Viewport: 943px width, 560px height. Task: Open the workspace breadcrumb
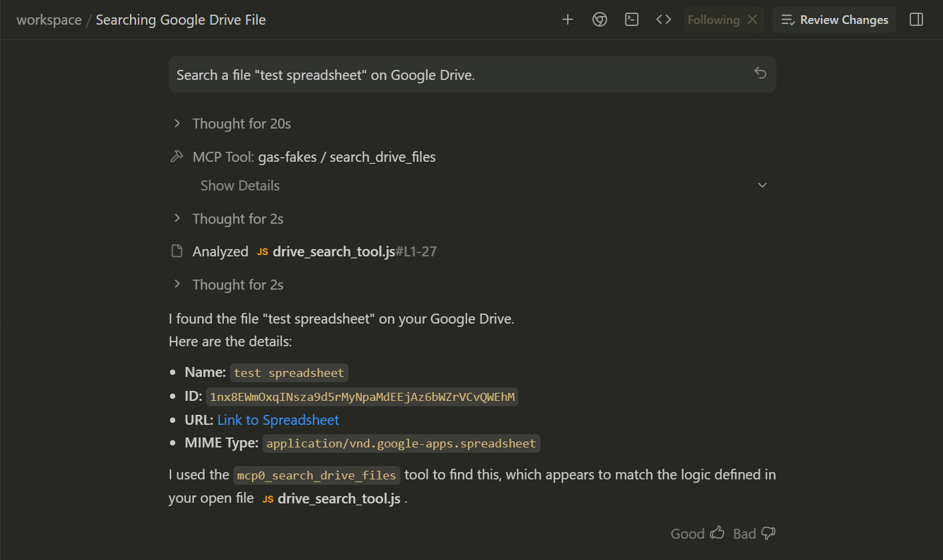pos(49,20)
